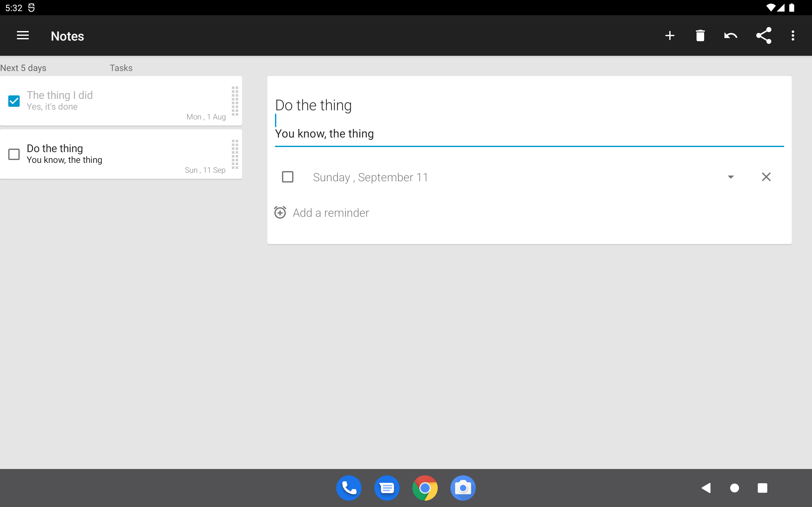The image size is (812, 507).
Task: Delete the note using trash icon
Action: [x=700, y=35]
